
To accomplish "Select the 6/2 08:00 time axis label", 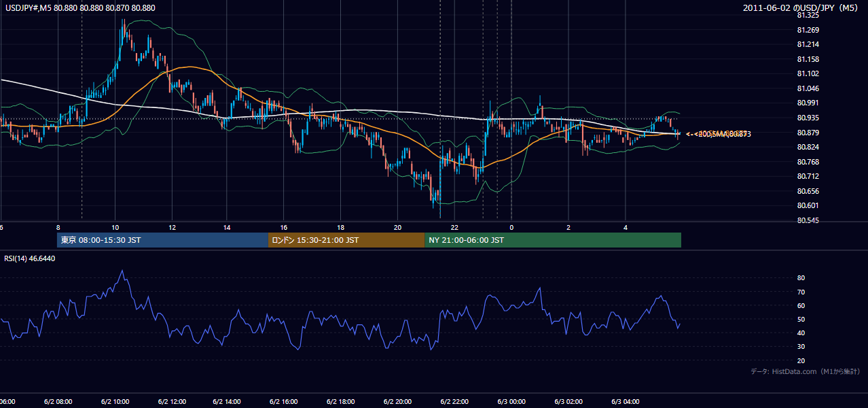I will (x=58, y=402).
